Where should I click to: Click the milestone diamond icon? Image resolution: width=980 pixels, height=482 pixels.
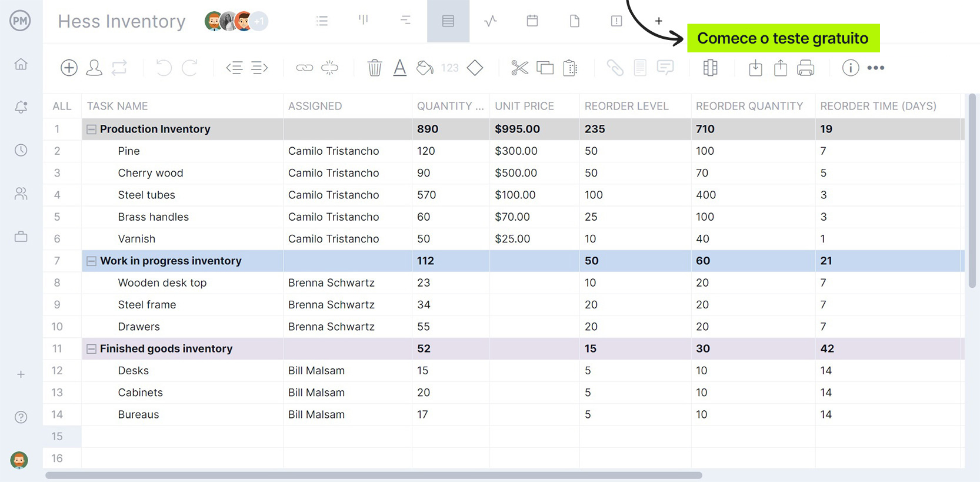pos(475,68)
